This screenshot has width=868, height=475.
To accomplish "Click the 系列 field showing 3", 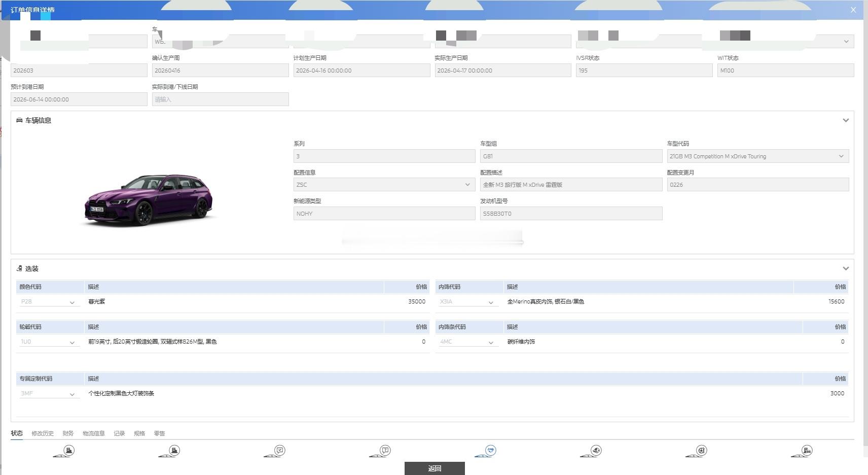I will (x=384, y=156).
